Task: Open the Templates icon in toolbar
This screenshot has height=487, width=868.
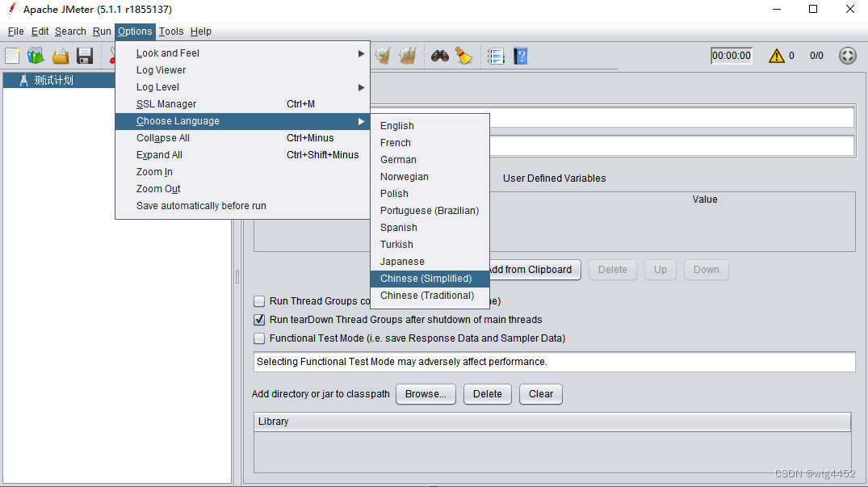Action: 36,56
